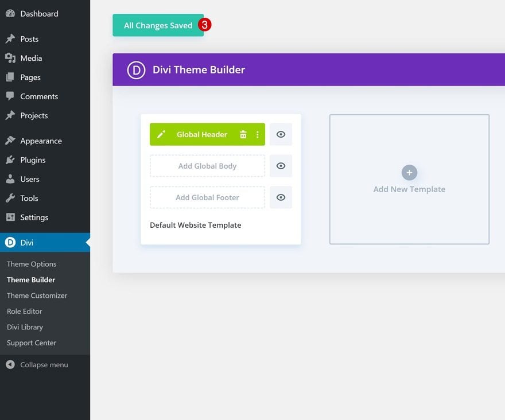Click the Settings sliders icon in sidebar
This screenshot has height=420, width=505.
coord(10,217)
